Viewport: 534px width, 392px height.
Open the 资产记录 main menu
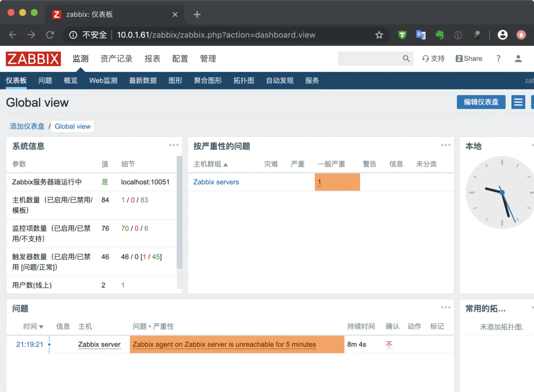coord(117,59)
